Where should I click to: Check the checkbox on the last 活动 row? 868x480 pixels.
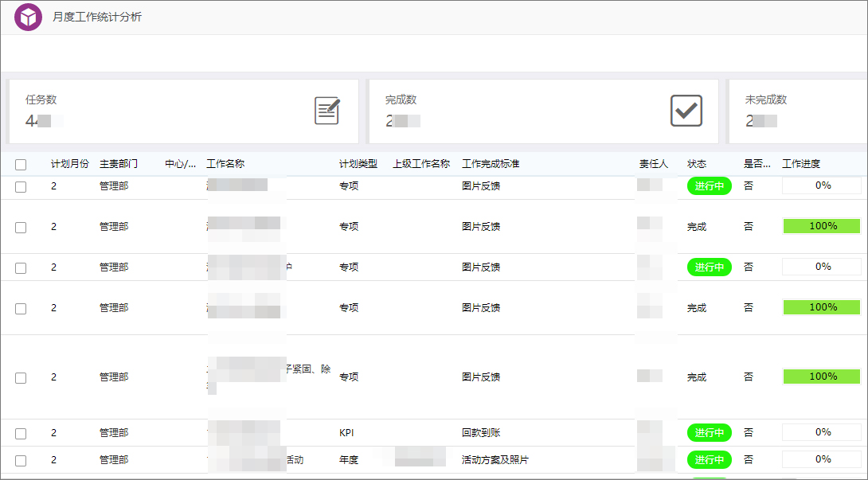tap(20, 459)
